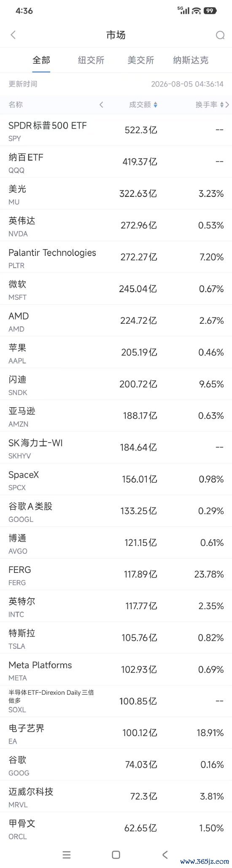The height and width of the screenshot is (868, 232).
Task: Tap the right chevron after 换手率
Action: (x=228, y=105)
